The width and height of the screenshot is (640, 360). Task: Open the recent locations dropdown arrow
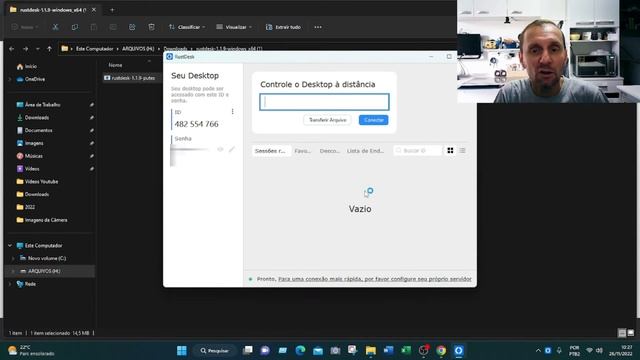(x=38, y=49)
